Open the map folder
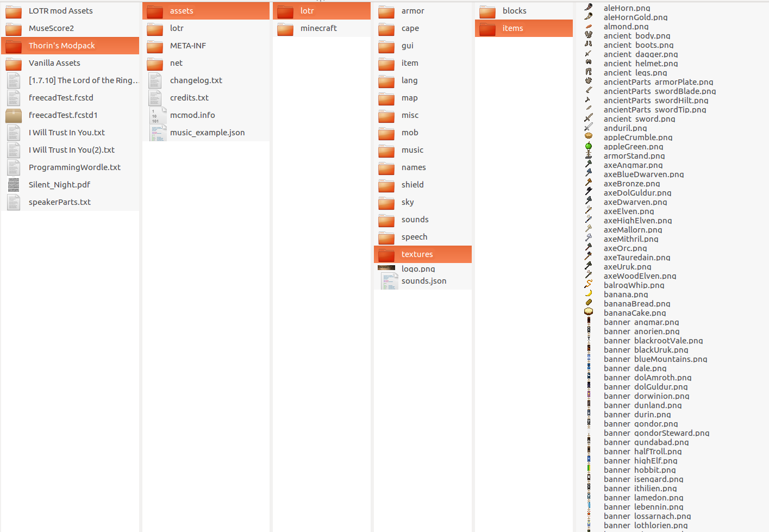 423,98
